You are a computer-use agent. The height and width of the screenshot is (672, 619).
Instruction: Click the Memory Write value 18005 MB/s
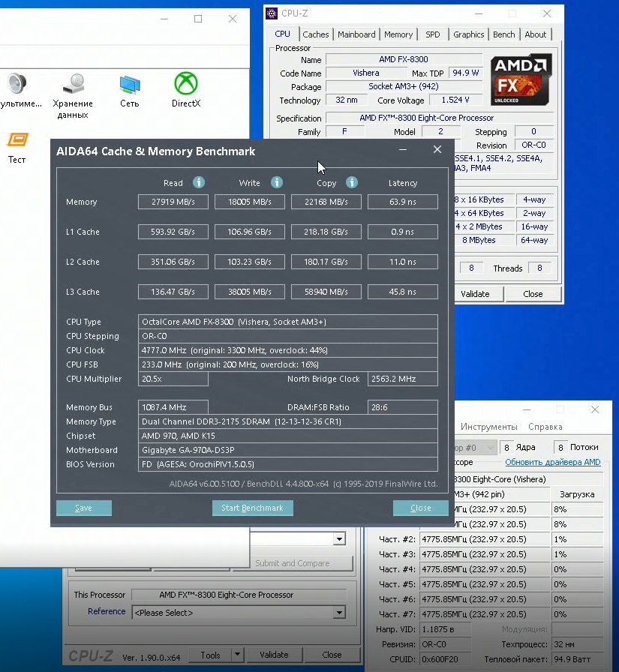(250, 202)
